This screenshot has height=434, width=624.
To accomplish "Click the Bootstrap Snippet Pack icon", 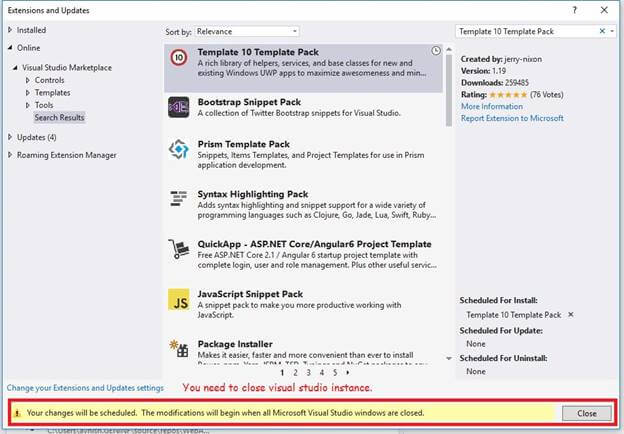I will pos(179,107).
